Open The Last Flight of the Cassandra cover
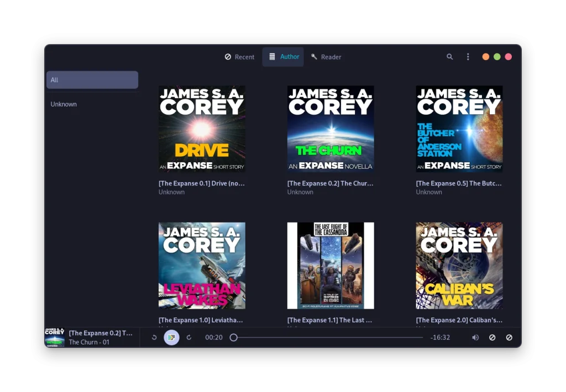Image resolution: width=566 pixels, height=392 pixels. pos(331,266)
